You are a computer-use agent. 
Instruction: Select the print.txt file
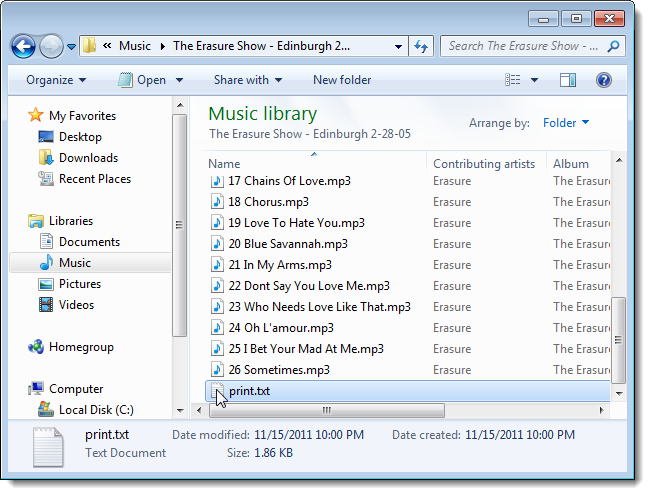pyautogui.click(x=408, y=391)
